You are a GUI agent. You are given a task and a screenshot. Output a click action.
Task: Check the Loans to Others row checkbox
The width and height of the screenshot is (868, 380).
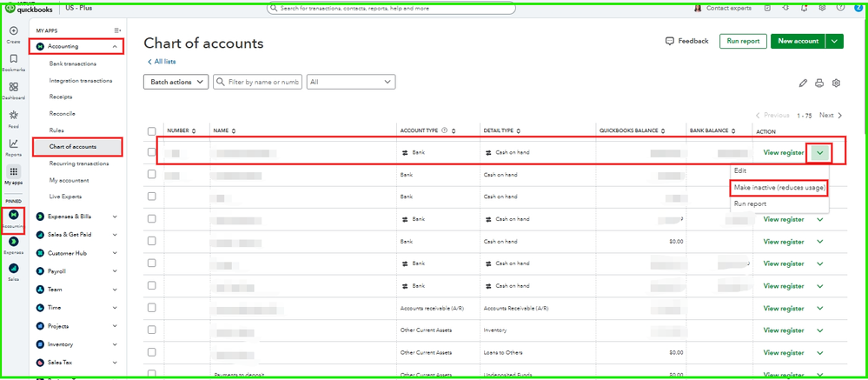point(152,352)
